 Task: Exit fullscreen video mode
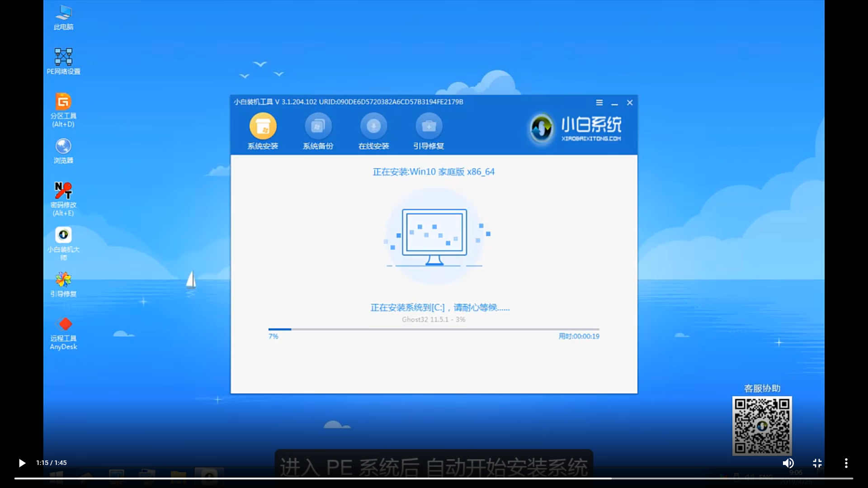coord(817,463)
